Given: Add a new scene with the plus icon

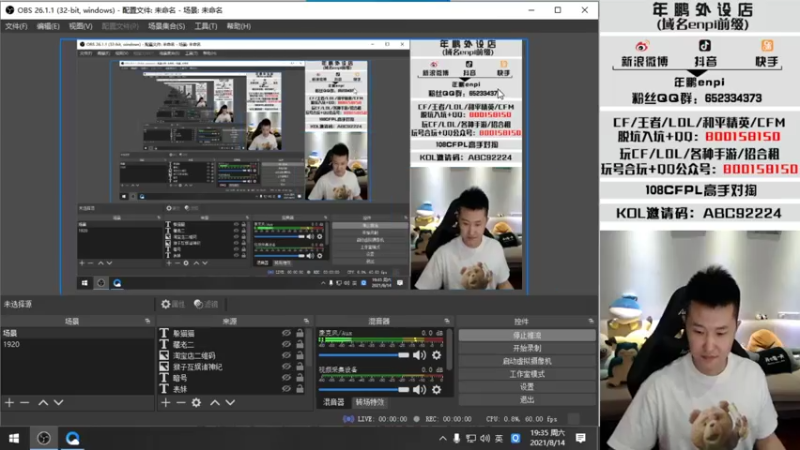Looking at the screenshot, I should point(9,403).
